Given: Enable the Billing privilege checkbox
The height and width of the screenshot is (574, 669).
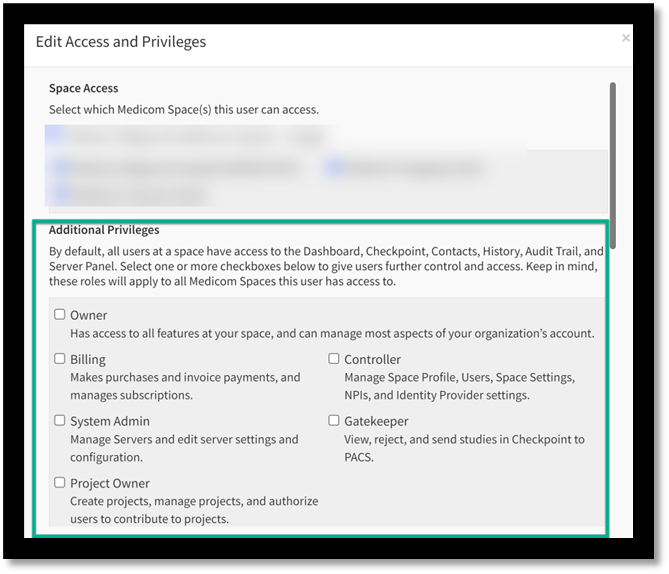Looking at the screenshot, I should [60, 359].
